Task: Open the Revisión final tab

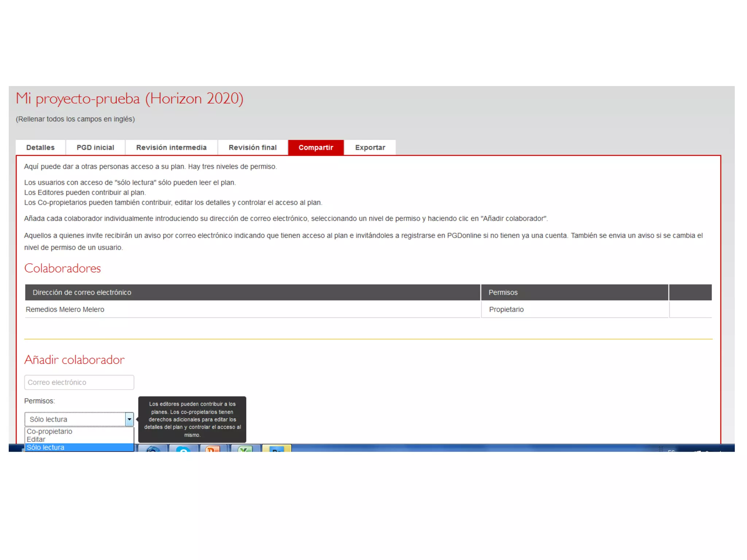Action: 252,147
